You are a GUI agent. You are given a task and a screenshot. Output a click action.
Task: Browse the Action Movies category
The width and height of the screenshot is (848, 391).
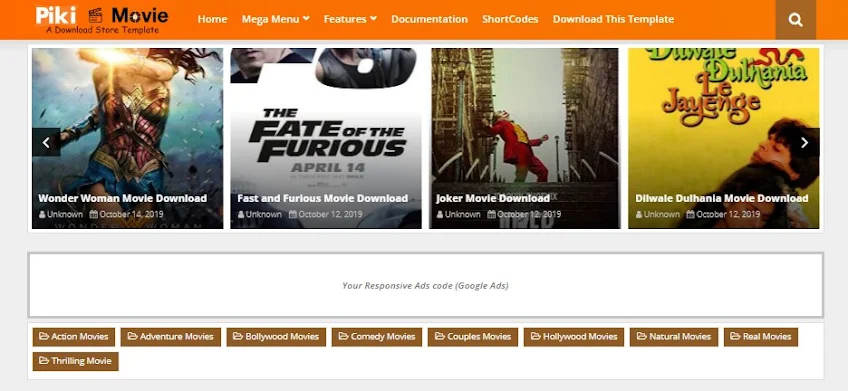click(74, 336)
